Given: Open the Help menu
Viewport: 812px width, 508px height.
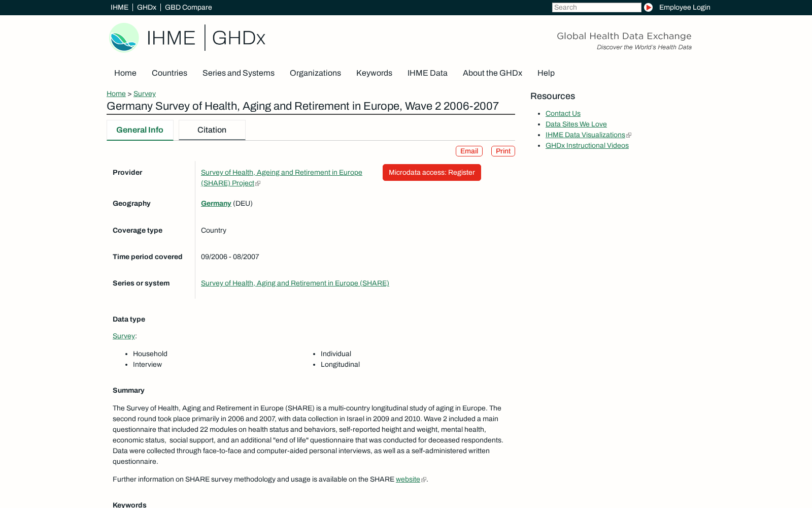Looking at the screenshot, I should pyautogui.click(x=546, y=73).
